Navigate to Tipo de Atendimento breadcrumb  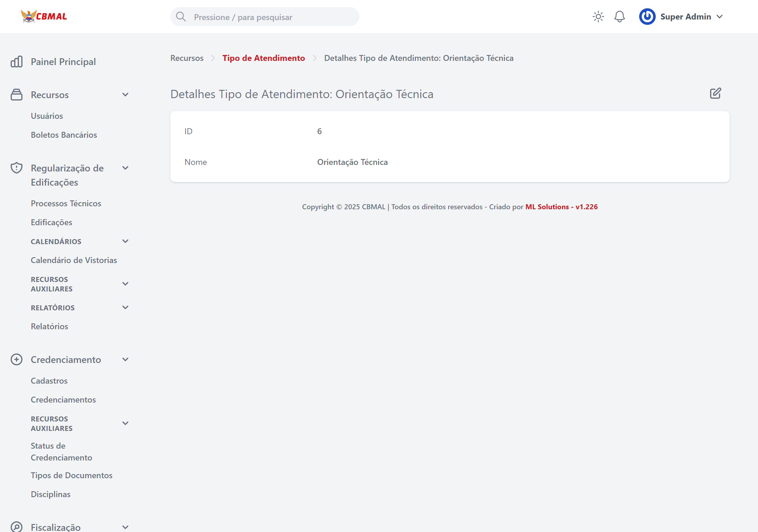click(263, 58)
